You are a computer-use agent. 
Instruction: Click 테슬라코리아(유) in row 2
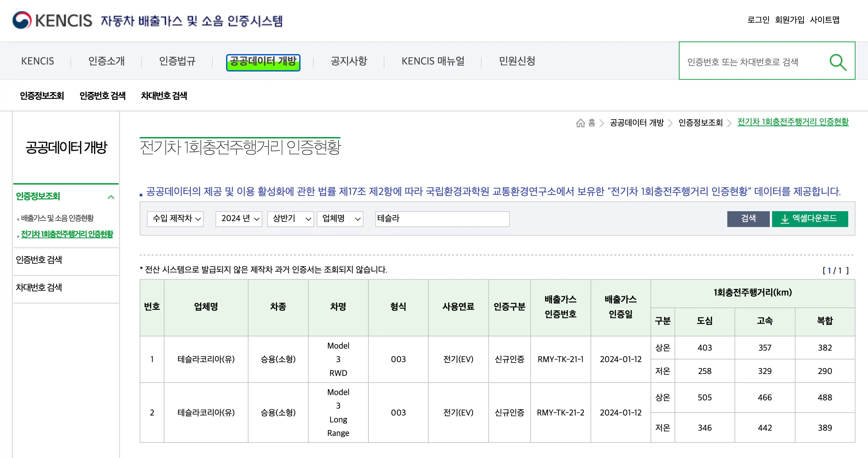click(x=206, y=413)
